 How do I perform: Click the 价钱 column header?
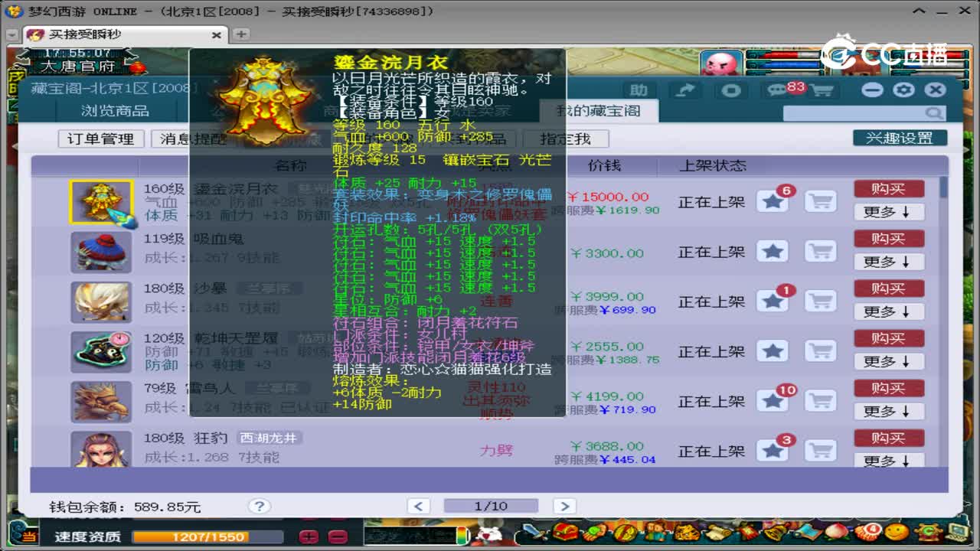604,165
